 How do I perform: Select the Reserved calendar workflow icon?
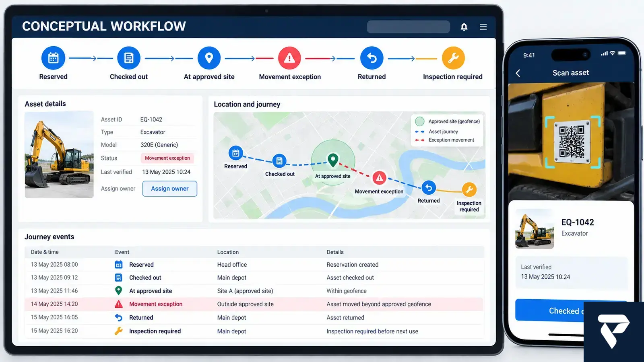53,58
